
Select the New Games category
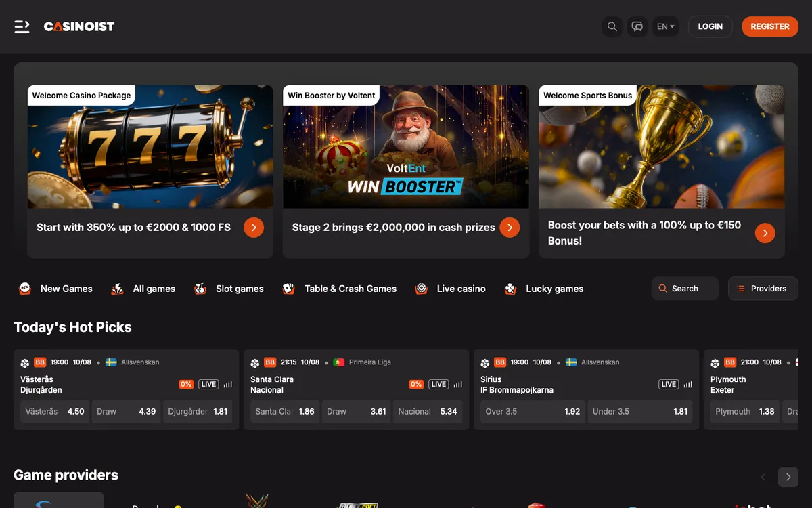coord(55,289)
